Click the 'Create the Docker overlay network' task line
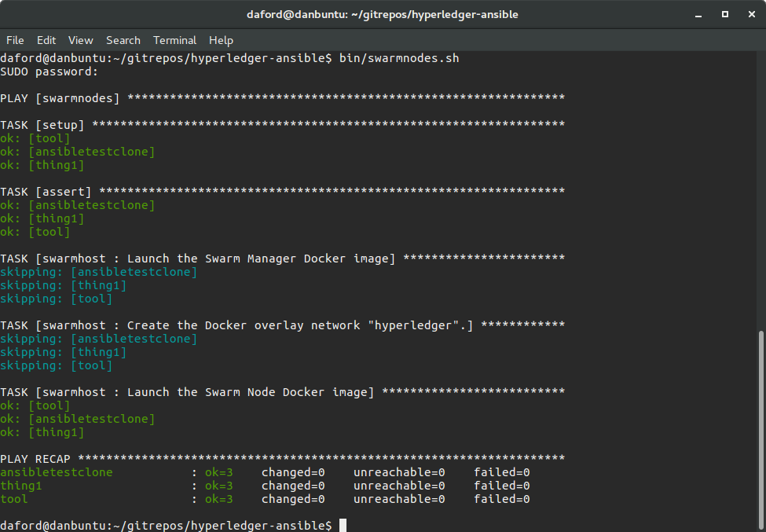Viewport: 766px width, 532px height. click(x=282, y=325)
